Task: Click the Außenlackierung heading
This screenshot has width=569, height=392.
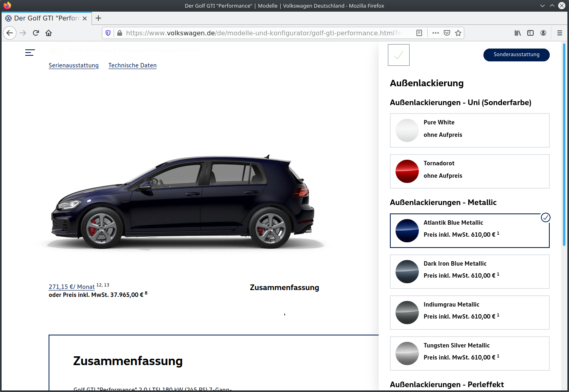Action: point(427,83)
